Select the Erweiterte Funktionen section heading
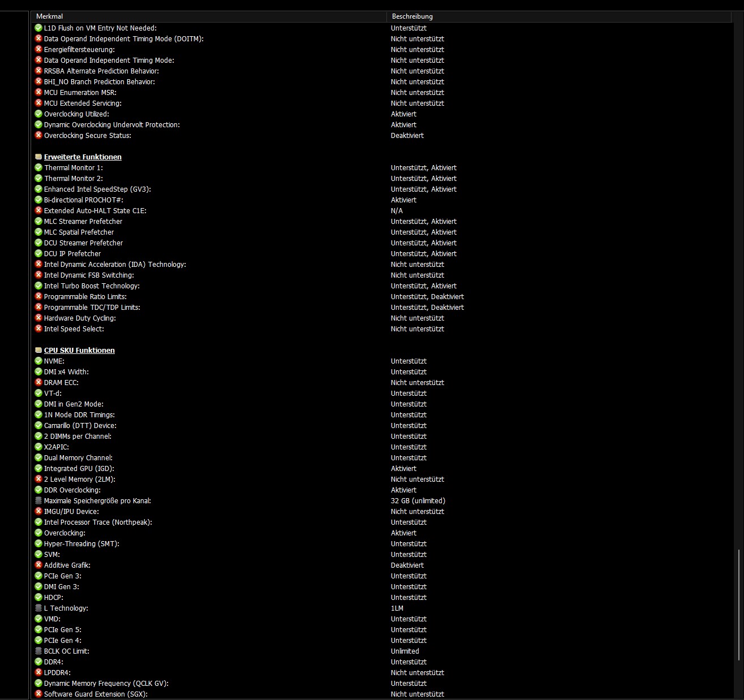This screenshot has height=700, width=744. coord(83,157)
